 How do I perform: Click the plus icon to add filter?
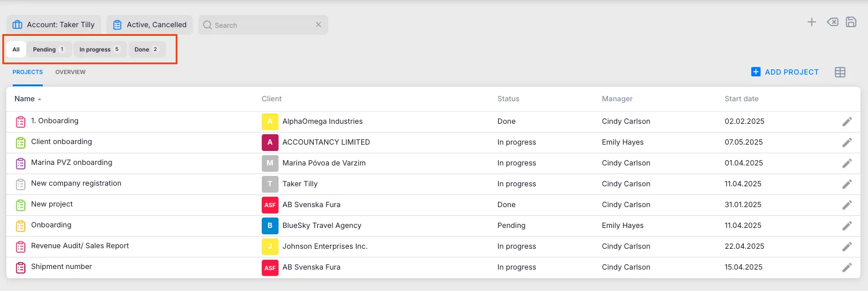point(811,22)
